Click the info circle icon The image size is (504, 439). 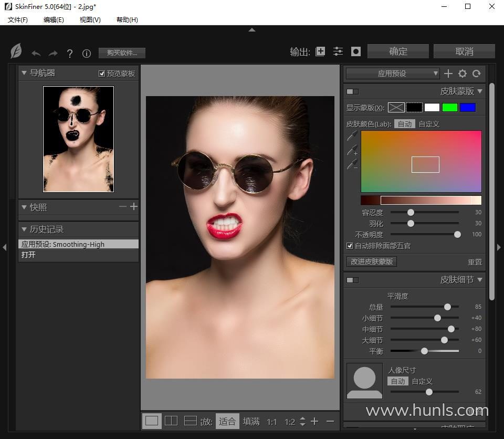(x=87, y=53)
